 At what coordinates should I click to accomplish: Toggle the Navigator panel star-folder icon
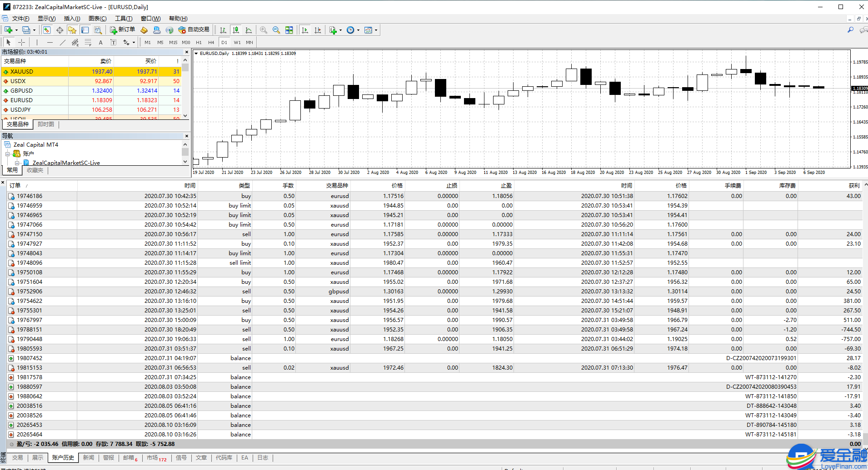(x=72, y=30)
